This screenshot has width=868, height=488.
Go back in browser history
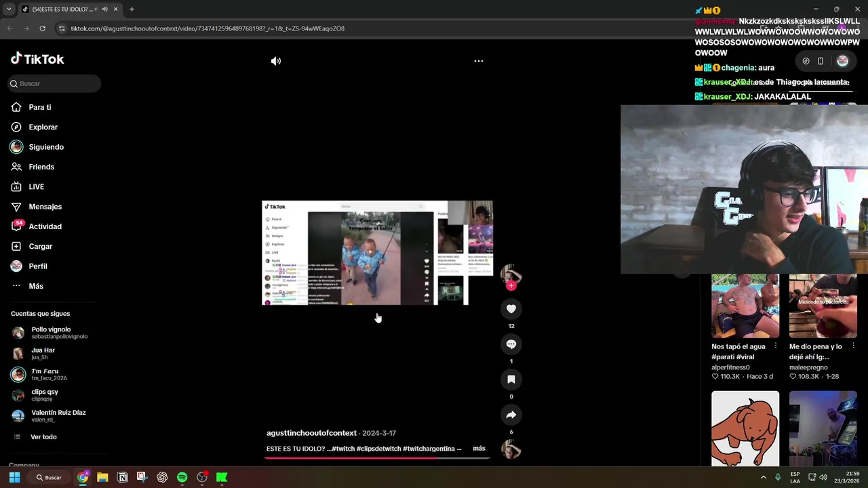point(9,28)
